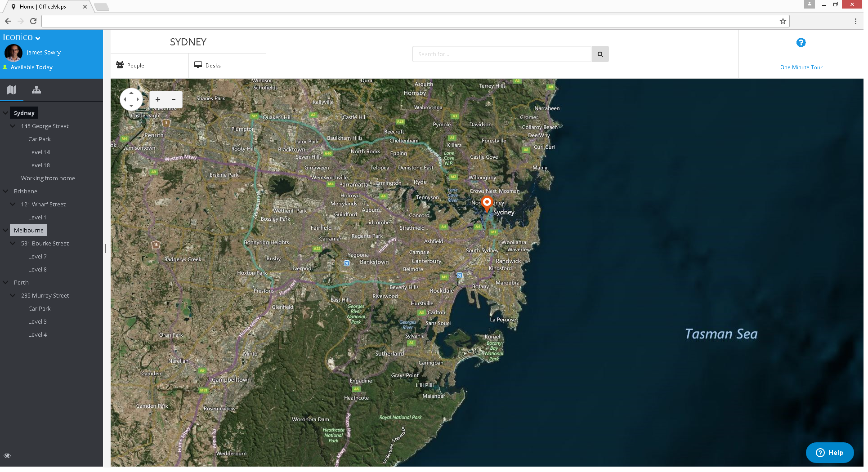Click the map zoom in plus button

point(157,99)
